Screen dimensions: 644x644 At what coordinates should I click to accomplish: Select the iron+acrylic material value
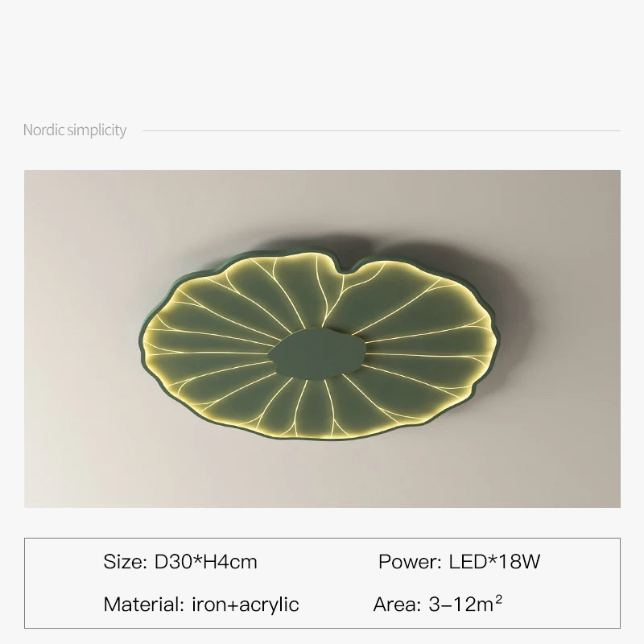click(246, 605)
